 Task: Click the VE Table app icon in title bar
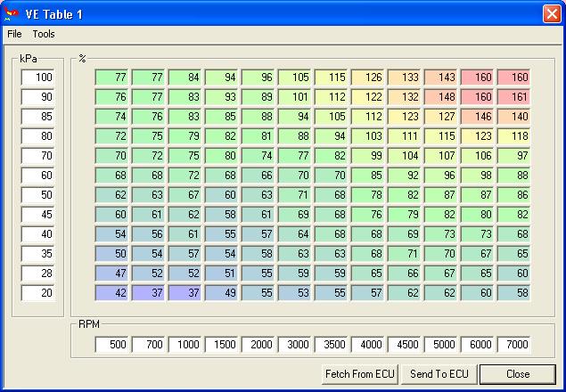point(12,13)
